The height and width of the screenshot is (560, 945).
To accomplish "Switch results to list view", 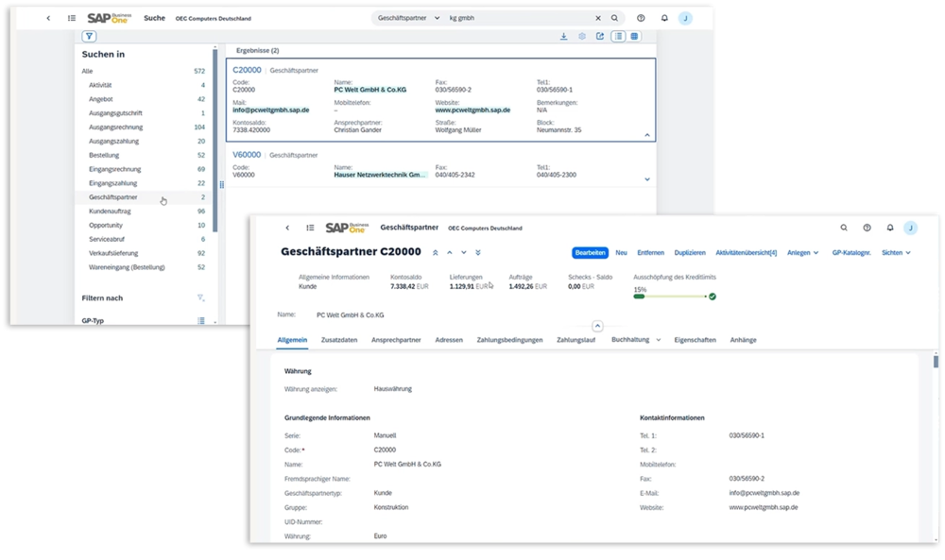I will (x=618, y=37).
